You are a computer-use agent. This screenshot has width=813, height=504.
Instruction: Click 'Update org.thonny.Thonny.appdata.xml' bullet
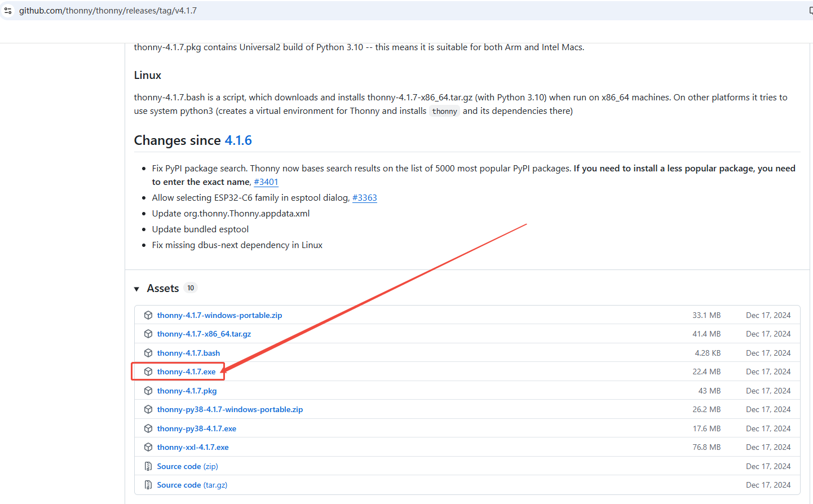pos(231,213)
